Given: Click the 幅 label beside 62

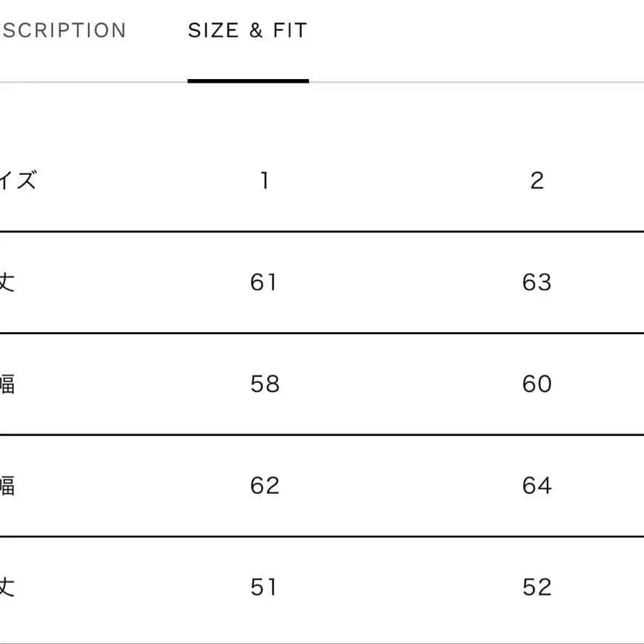Looking at the screenshot, I should (x=7, y=485).
